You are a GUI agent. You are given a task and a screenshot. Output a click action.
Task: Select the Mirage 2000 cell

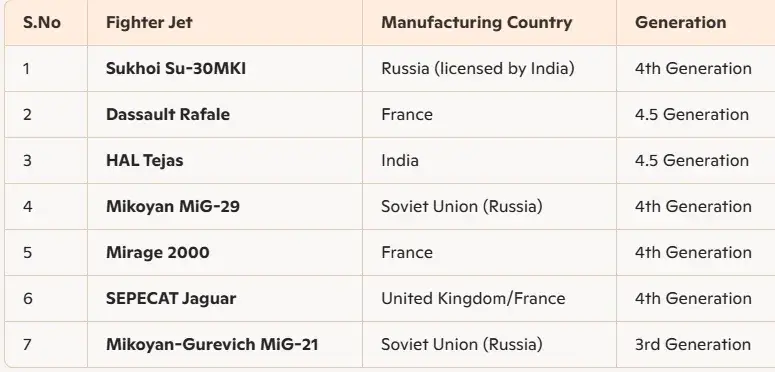pyautogui.click(x=225, y=252)
